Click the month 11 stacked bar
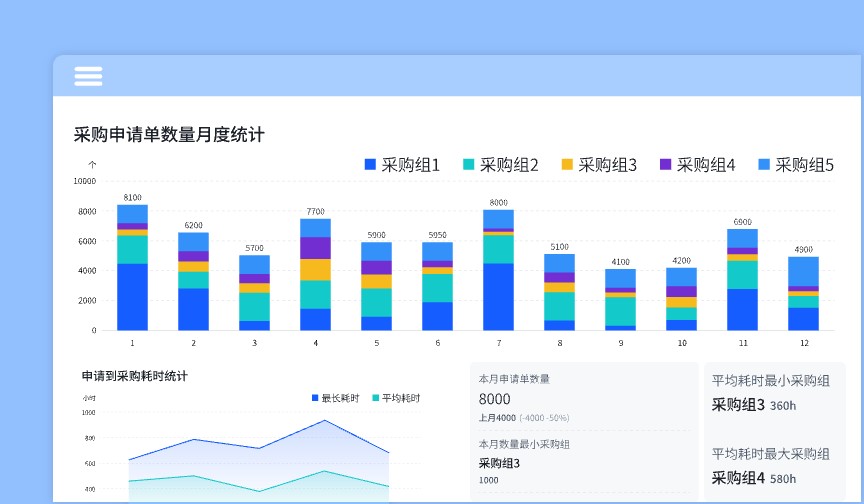Image resolution: width=864 pixels, height=504 pixels. pos(742,280)
